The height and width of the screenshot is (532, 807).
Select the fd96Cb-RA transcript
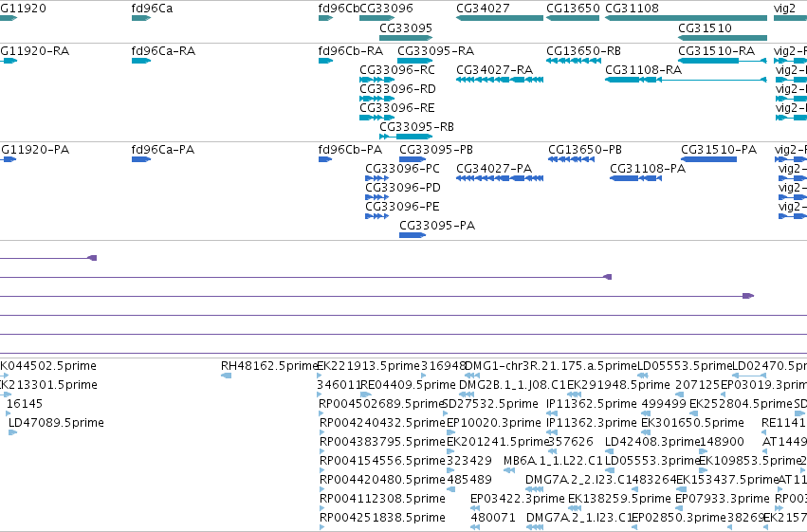pyautogui.click(x=325, y=61)
